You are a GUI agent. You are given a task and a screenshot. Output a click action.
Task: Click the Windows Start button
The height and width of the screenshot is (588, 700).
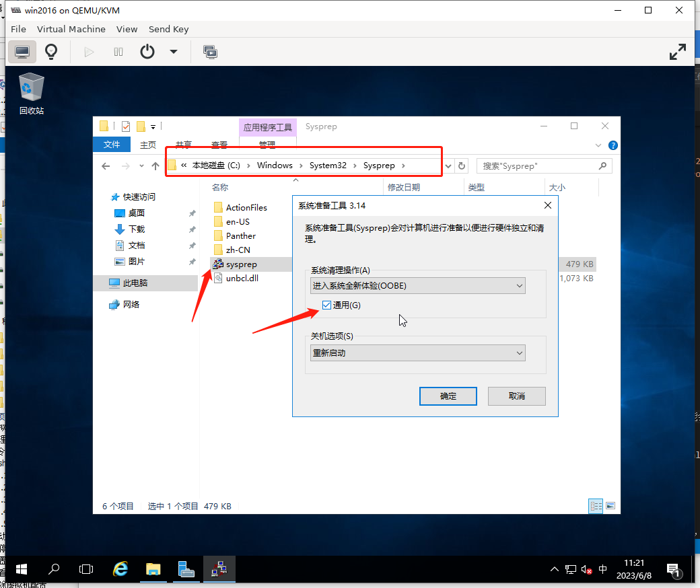22,569
